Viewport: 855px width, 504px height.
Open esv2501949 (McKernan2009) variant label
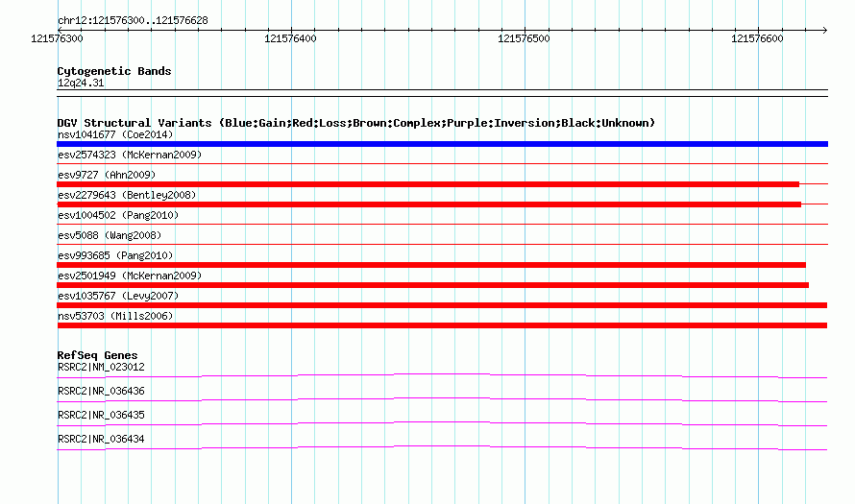[x=130, y=276]
